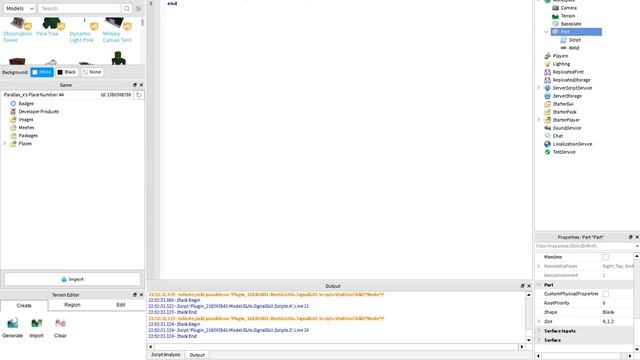
Task: Switch to the Create tab in Terrain Editor
Action: pyautogui.click(x=24, y=305)
